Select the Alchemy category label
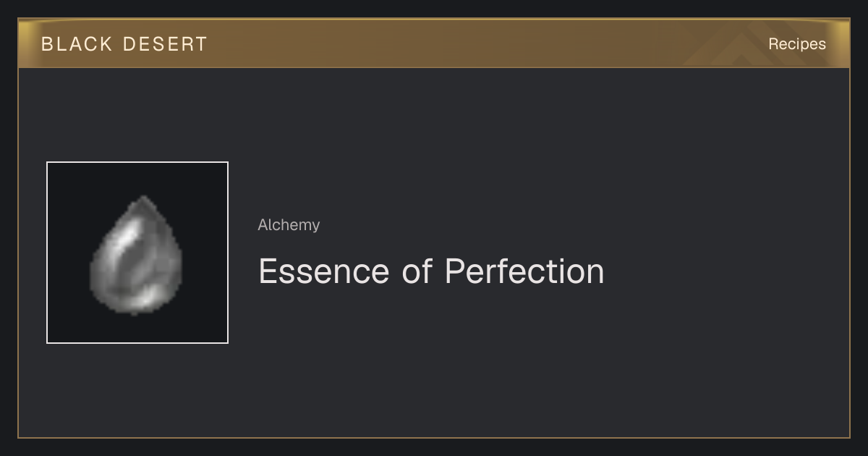868x456 pixels. tap(289, 225)
